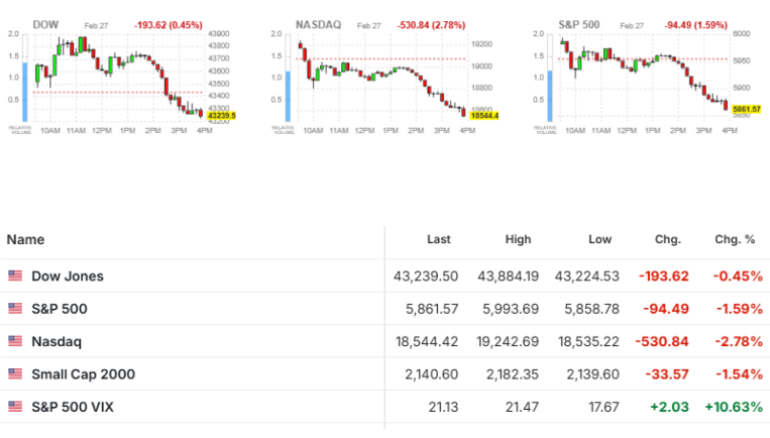This screenshot has width=770, height=438.
Task: Click the highlighted price 18544.4 on NASDAQ chart
Action: (x=484, y=116)
